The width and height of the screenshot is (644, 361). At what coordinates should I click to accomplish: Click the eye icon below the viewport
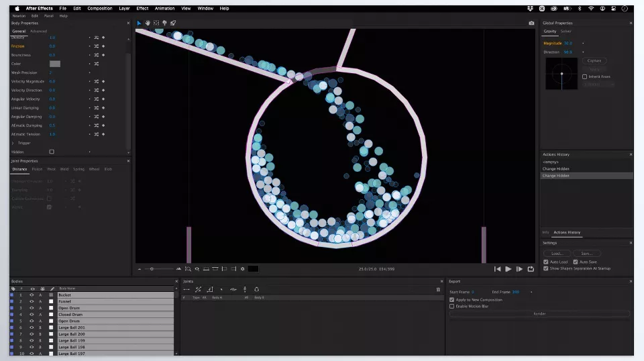pos(197,269)
